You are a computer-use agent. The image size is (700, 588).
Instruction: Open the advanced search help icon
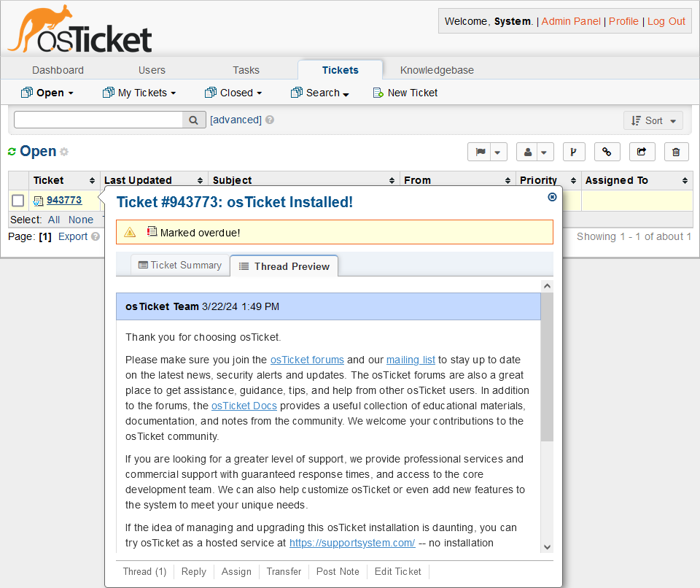click(x=270, y=120)
